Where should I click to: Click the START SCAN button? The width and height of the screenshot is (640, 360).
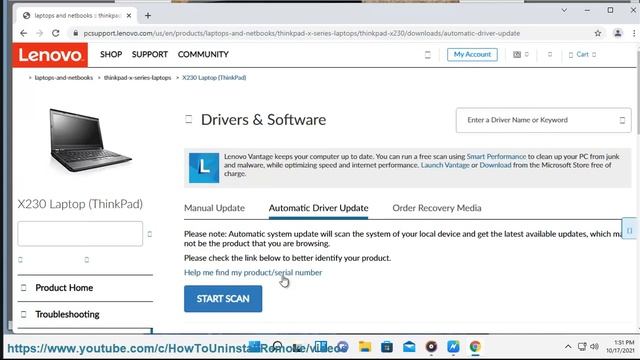tap(223, 299)
